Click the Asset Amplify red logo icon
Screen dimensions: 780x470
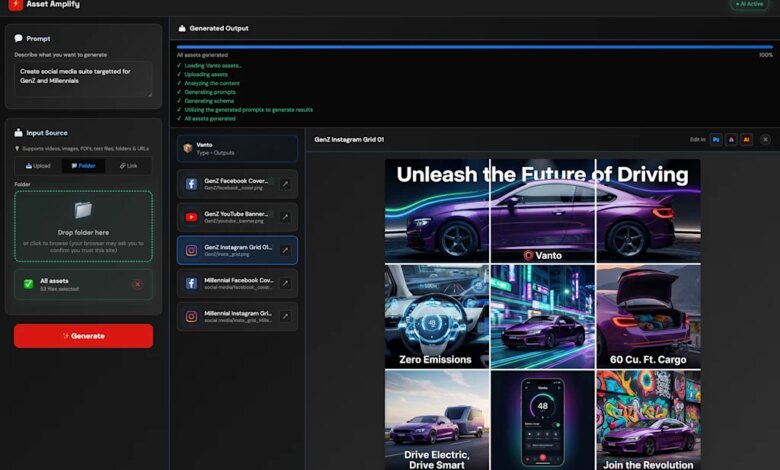point(15,4)
